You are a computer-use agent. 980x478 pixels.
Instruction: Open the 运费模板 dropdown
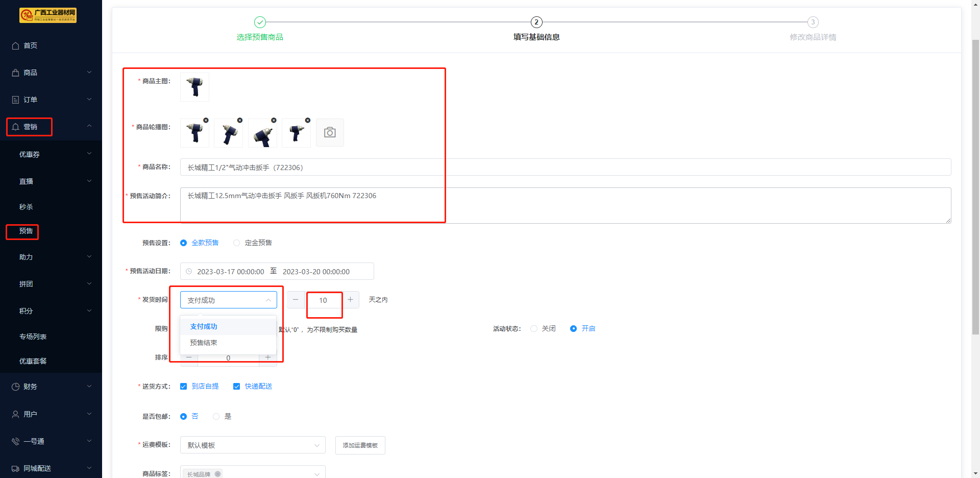tap(253, 445)
